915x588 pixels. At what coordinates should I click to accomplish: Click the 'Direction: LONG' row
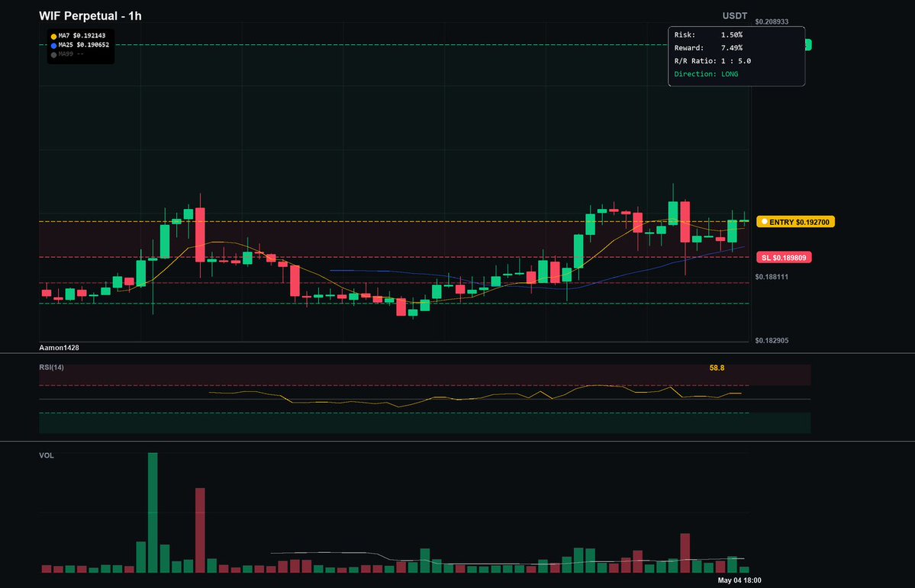click(706, 74)
